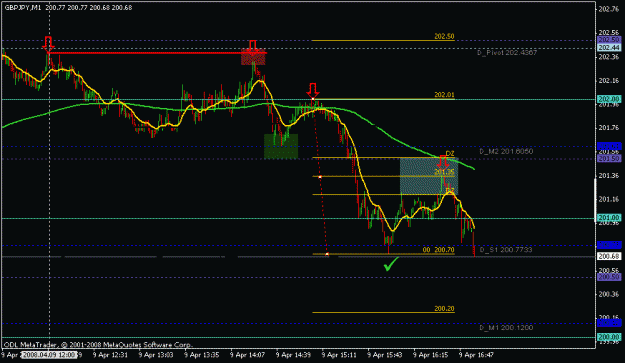The width and height of the screenshot is (625, 363).
Task: Click the 9 Apr 12:31 time label
Action: coord(110,355)
